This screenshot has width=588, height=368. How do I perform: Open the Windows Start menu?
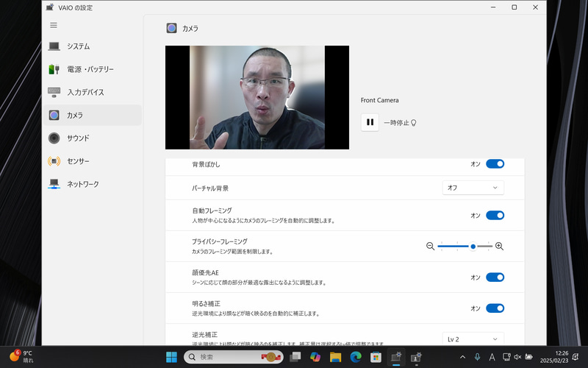[171, 357]
